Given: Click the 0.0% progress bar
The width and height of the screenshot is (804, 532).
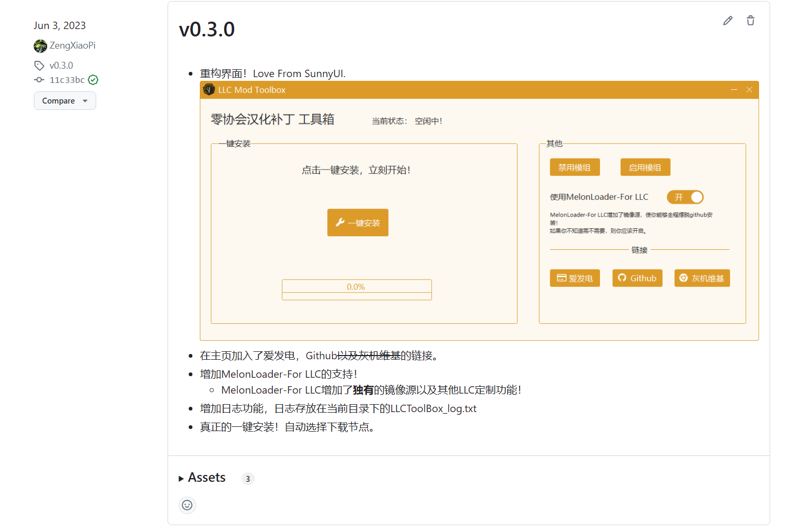Looking at the screenshot, I should click(x=356, y=290).
